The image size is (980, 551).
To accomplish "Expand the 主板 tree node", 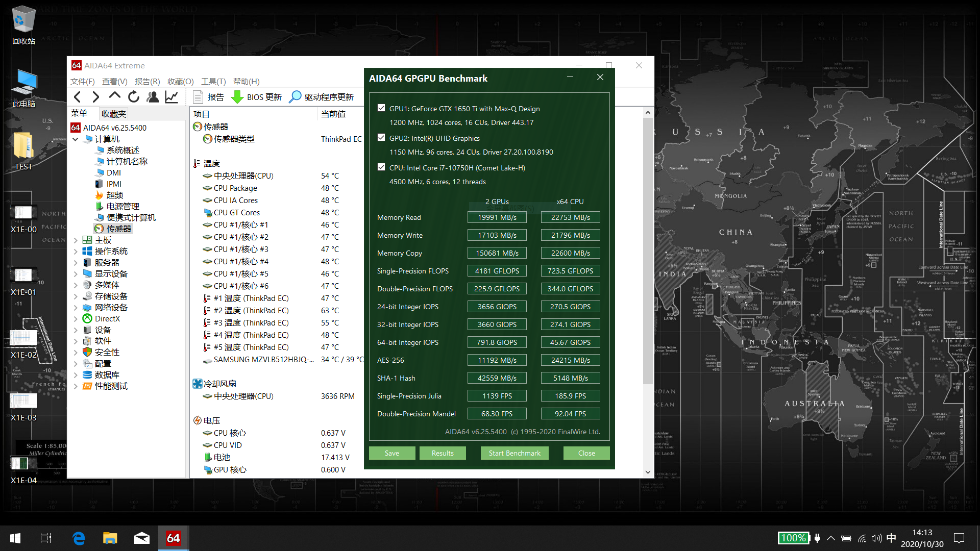I will point(76,240).
